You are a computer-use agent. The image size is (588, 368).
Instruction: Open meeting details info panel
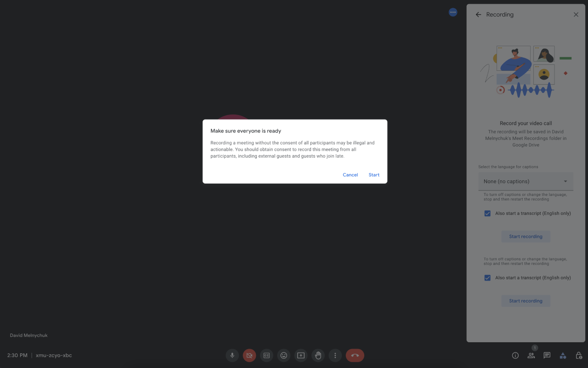515,355
